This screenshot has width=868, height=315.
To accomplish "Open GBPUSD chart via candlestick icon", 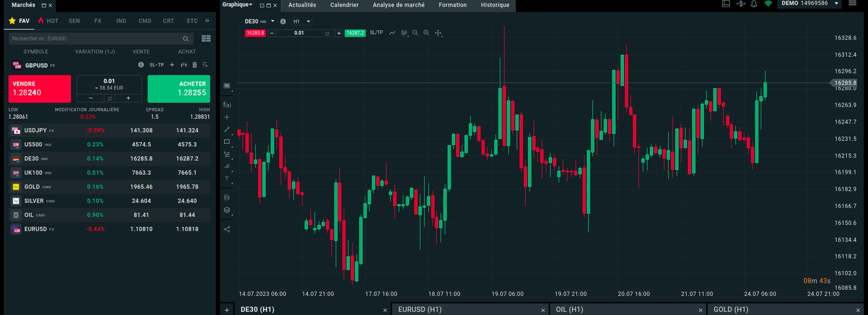I will point(183,64).
